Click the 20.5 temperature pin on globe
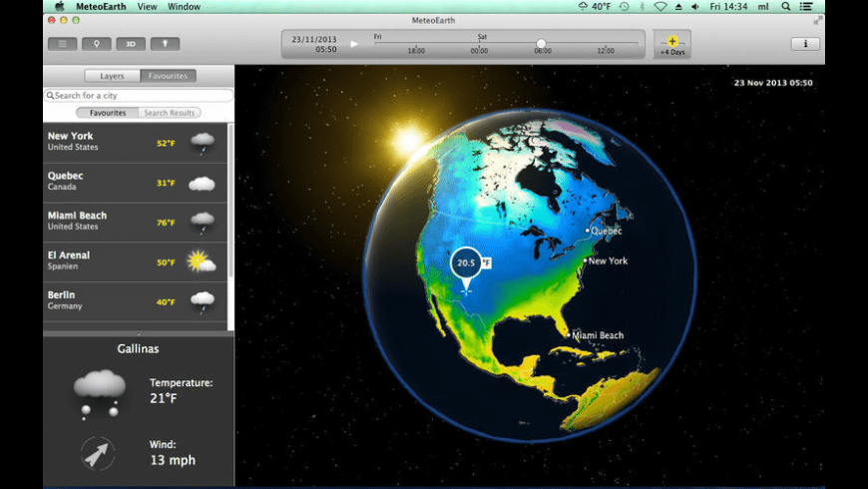The image size is (868, 489). 466,263
